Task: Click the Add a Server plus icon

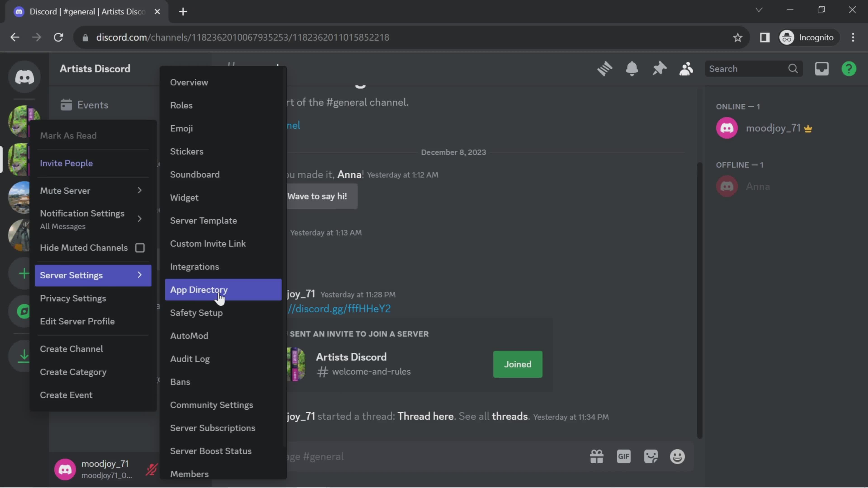Action: tap(24, 273)
